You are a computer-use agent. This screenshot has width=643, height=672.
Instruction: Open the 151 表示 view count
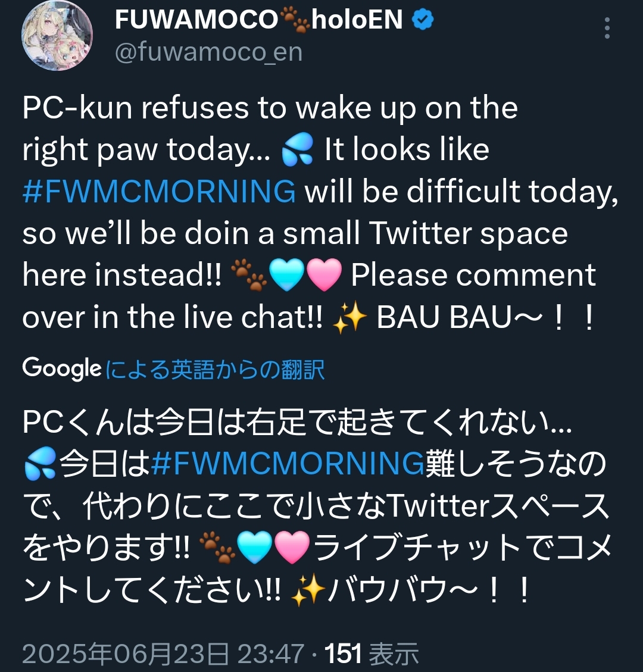coord(372,654)
